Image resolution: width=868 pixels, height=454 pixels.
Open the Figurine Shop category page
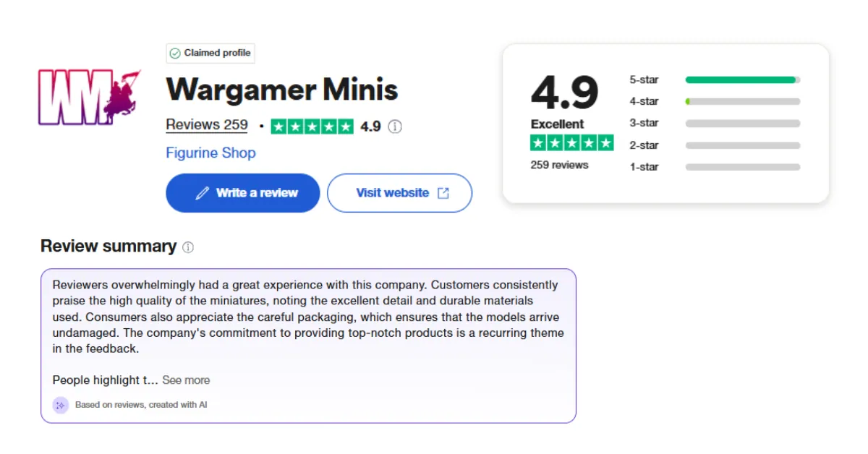pos(210,153)
